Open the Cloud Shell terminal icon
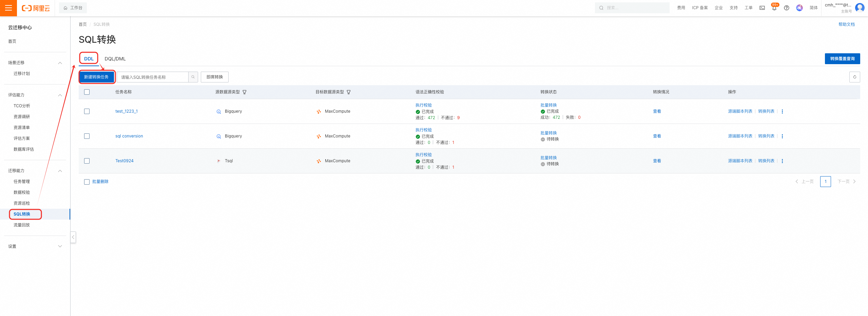 [762, 8]
